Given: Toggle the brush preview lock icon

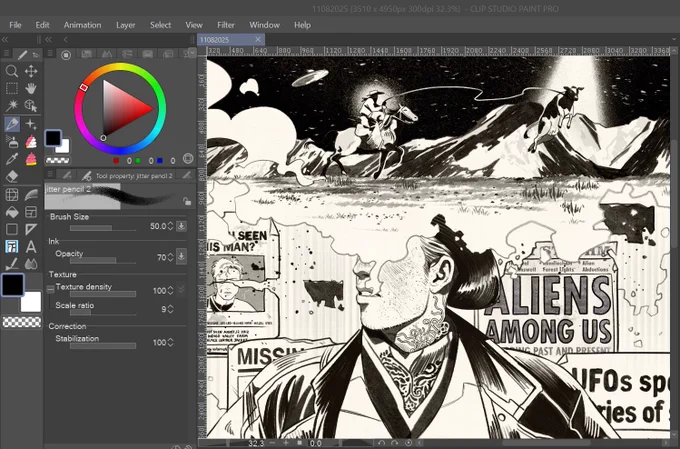Looking at the screenshot, I should point(186,201).
